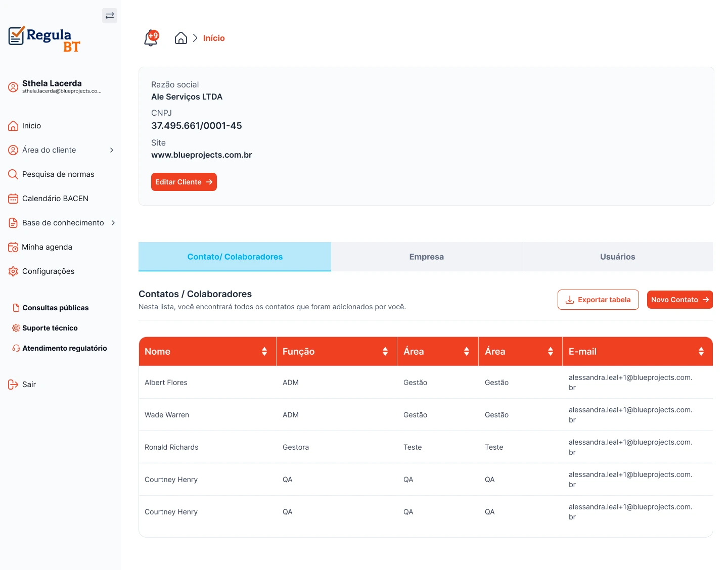The height and width of the screenshot is (570, 728).
Task: Open Pesquisa de normas search icon
Action: pyautogui.click(x=13, y=174)
